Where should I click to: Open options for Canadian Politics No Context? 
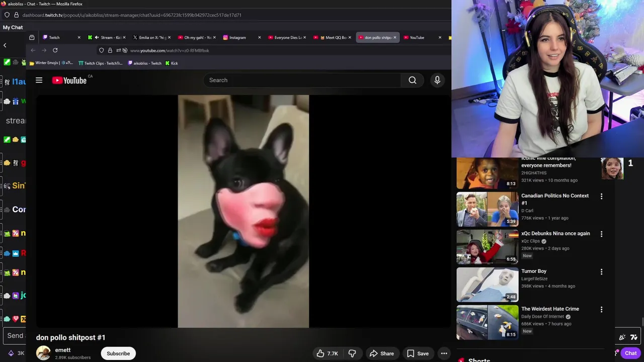coord(601,196)
